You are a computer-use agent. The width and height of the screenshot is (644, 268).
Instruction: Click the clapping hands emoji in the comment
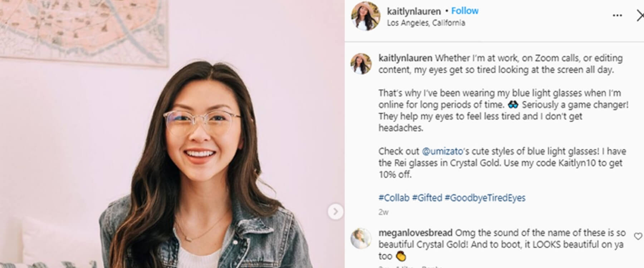click(401, 256)
